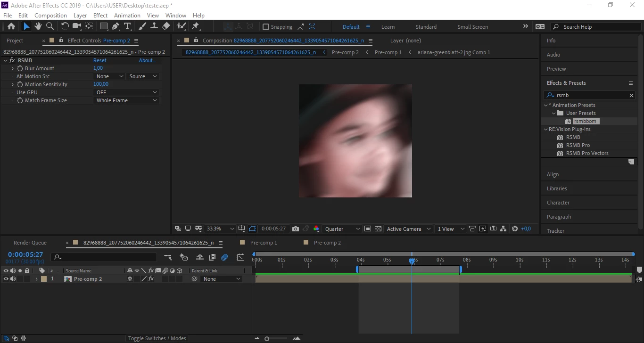Select the Horizontal Type tool
This screenshot has width=644, height=343.
click(127, 26)
